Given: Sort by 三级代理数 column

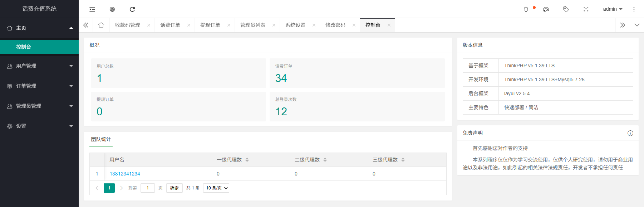Looking at the screenshot, I should click(403, 160).
